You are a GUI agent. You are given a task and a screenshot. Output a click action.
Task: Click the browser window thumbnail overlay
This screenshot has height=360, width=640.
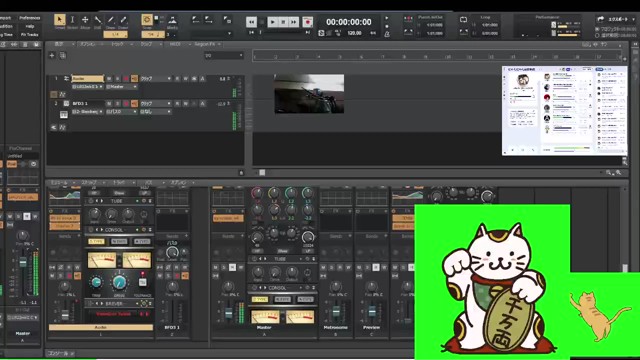point(564,111)
